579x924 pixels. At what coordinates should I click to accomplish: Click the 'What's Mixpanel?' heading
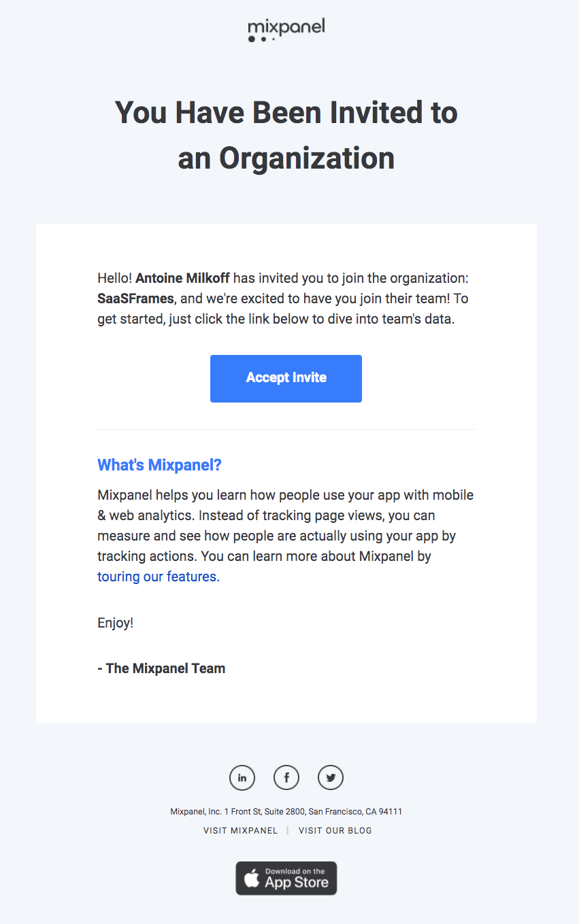point(159,464)
